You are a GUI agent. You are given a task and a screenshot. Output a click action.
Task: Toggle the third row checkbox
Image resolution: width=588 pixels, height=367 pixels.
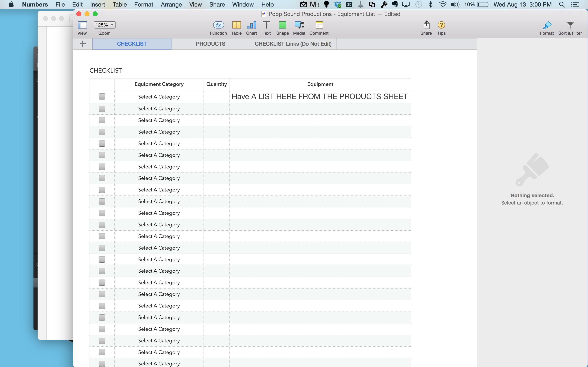[102, 120]
